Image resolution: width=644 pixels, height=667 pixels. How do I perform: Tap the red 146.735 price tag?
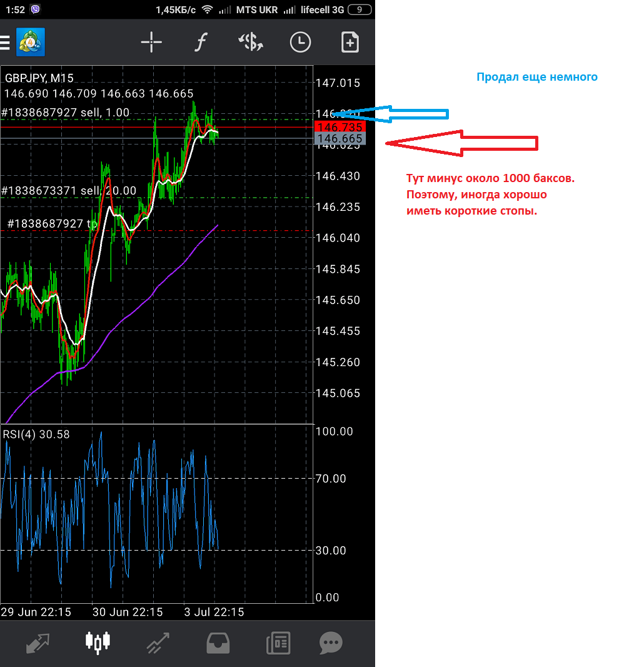[340, 127]
